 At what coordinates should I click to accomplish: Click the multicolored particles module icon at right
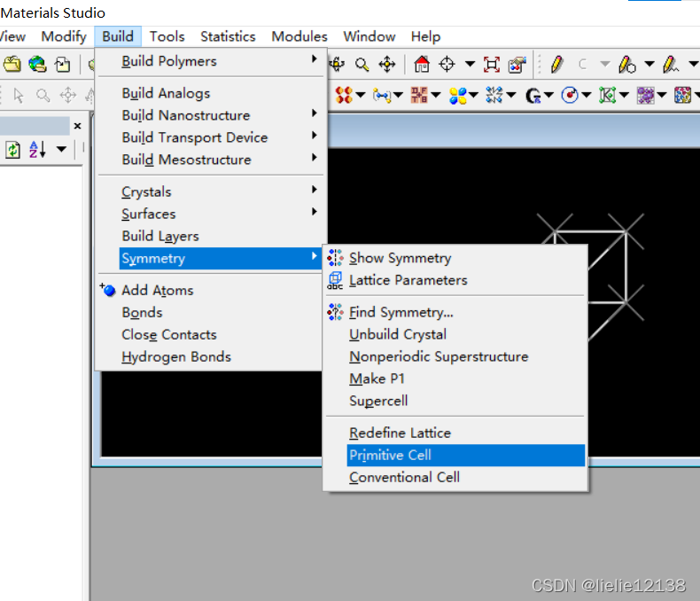(x=682, y=95)
